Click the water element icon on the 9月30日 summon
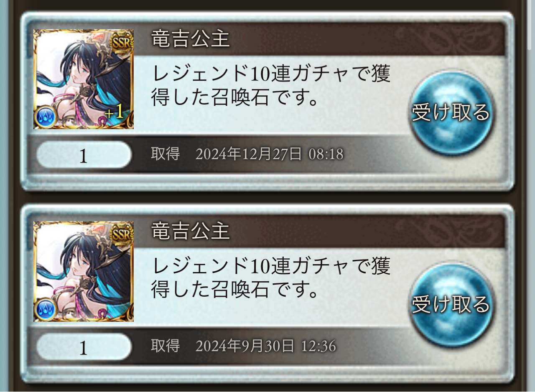This screenshot has width=535, height=392. (45, 310)
